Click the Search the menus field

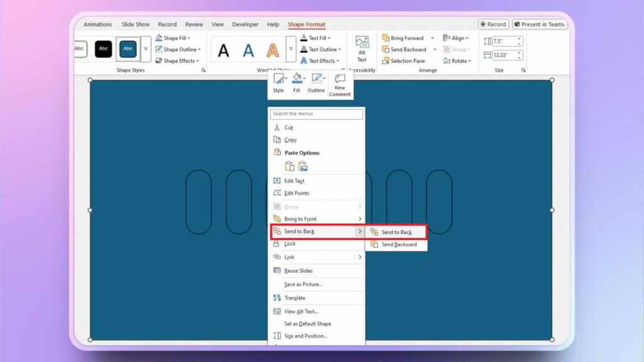(316, 114)
